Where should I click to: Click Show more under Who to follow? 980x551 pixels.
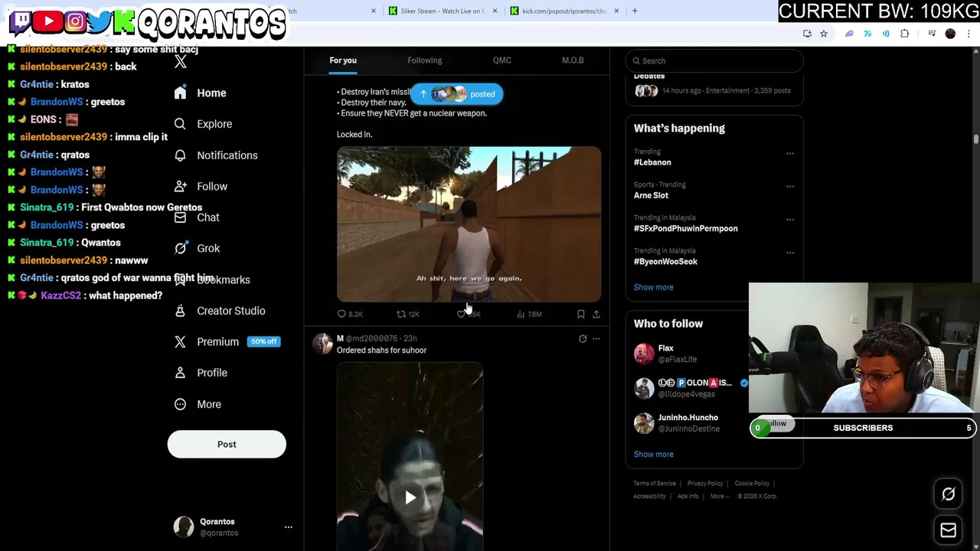point(654,454)
